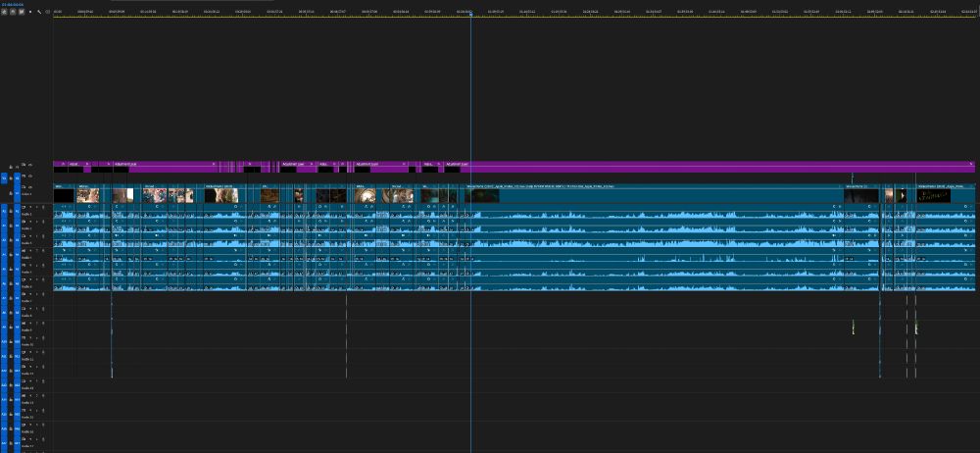
Task: Lock the middle video track (V2)
Action: pos(11,177)
